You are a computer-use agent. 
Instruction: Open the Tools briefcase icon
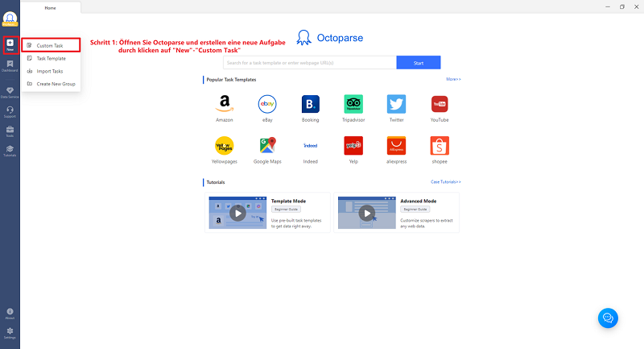click(10, 131)
